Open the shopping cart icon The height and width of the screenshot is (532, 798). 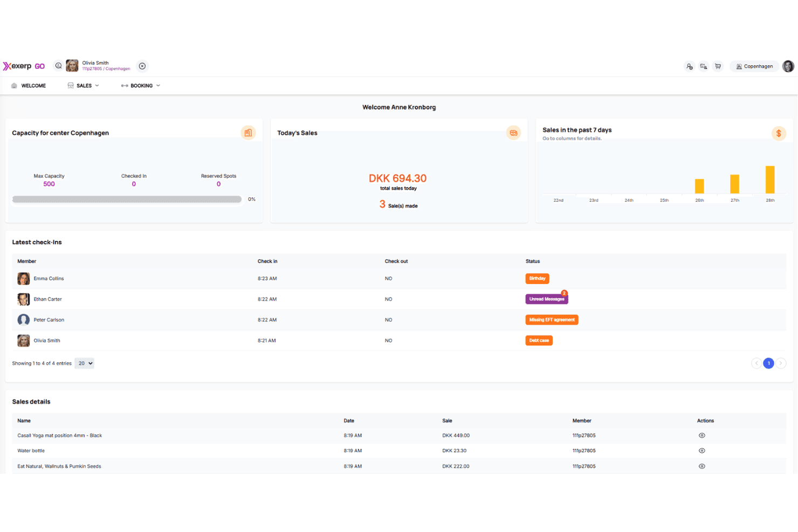pos(718,67)
